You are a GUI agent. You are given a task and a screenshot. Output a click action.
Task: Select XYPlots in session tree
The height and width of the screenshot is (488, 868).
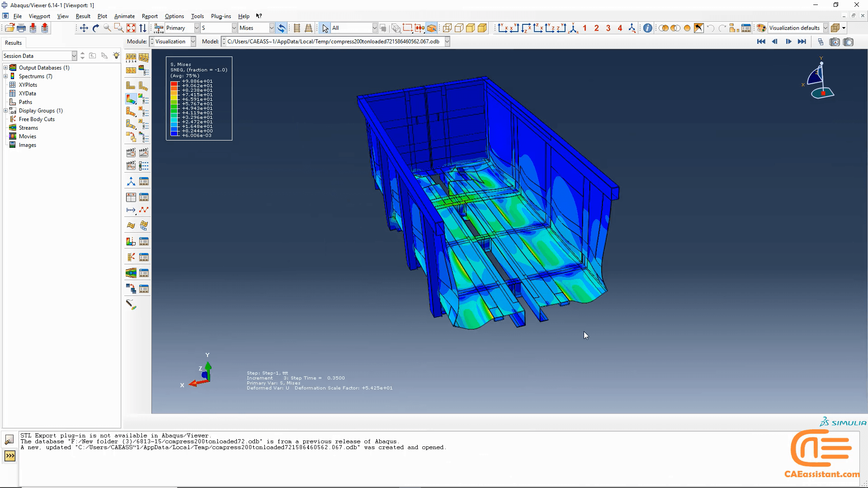pyautogui.click(x=28, y=85)
